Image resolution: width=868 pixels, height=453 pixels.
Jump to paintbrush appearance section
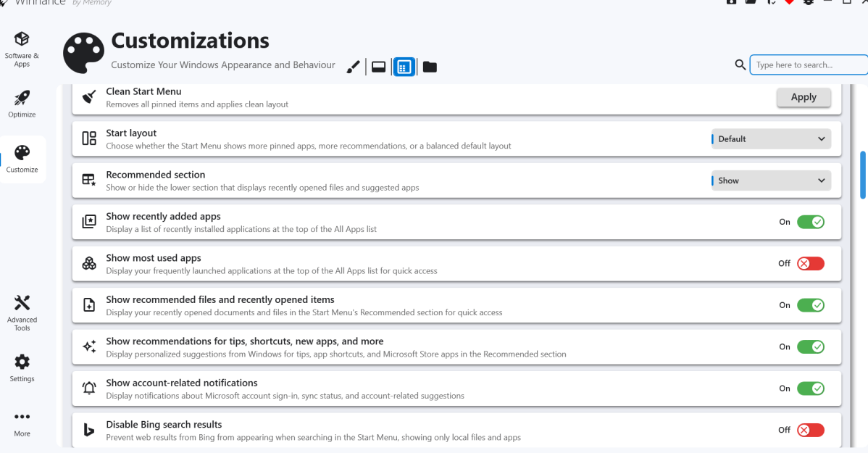click(x=353, y=67)
